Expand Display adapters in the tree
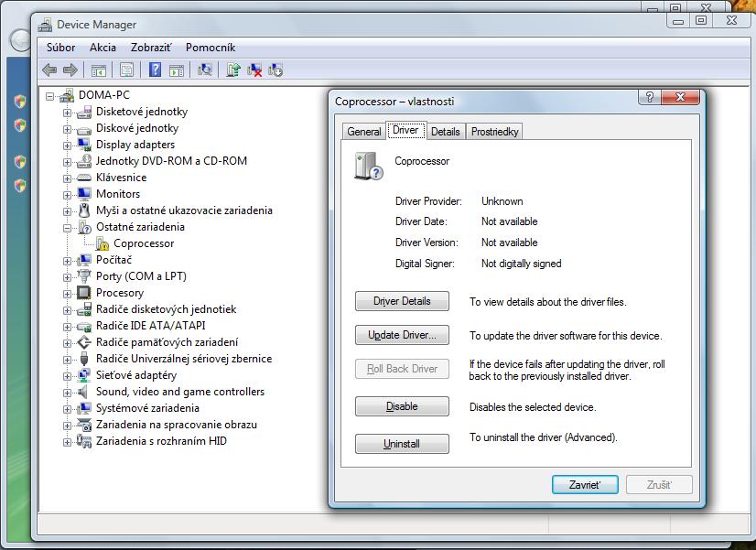This screenshot has width=756, height=550. click(67, 146)
